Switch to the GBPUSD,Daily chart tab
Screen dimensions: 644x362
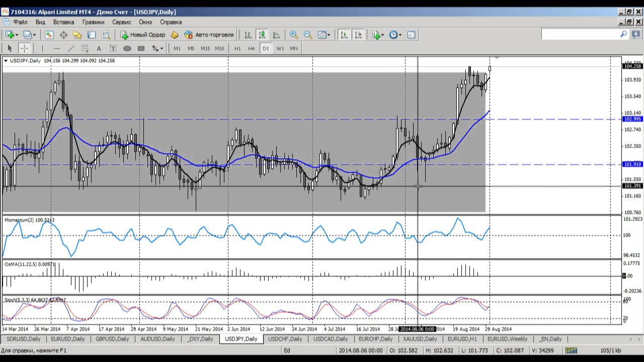tap(112, 339)
